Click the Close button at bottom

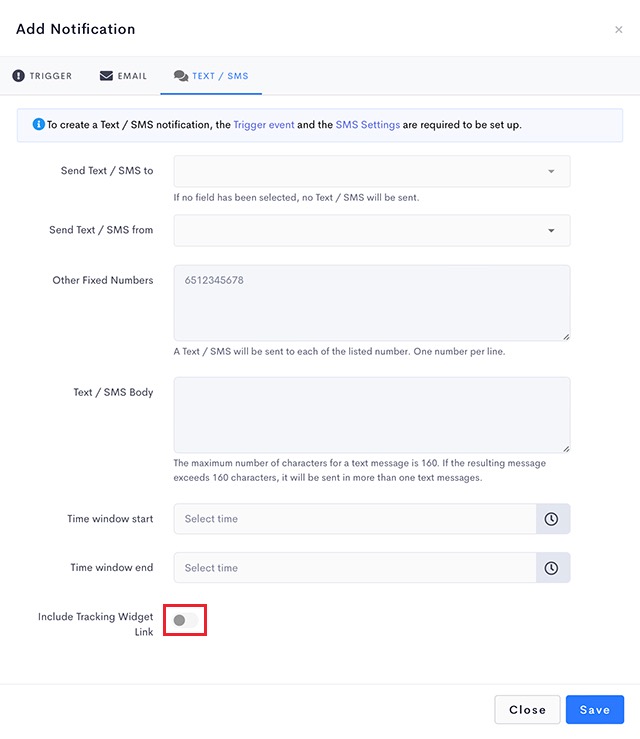tap(527, 709)
